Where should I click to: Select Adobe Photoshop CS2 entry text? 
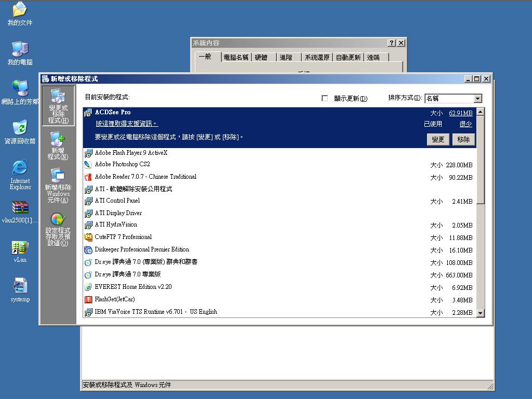coord(122,164)
